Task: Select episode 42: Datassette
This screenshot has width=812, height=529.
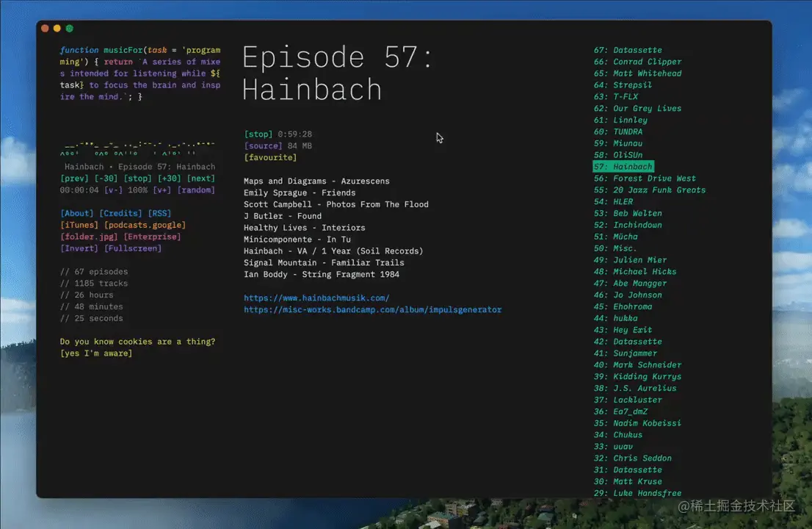Action: click(x=628, y=342)
